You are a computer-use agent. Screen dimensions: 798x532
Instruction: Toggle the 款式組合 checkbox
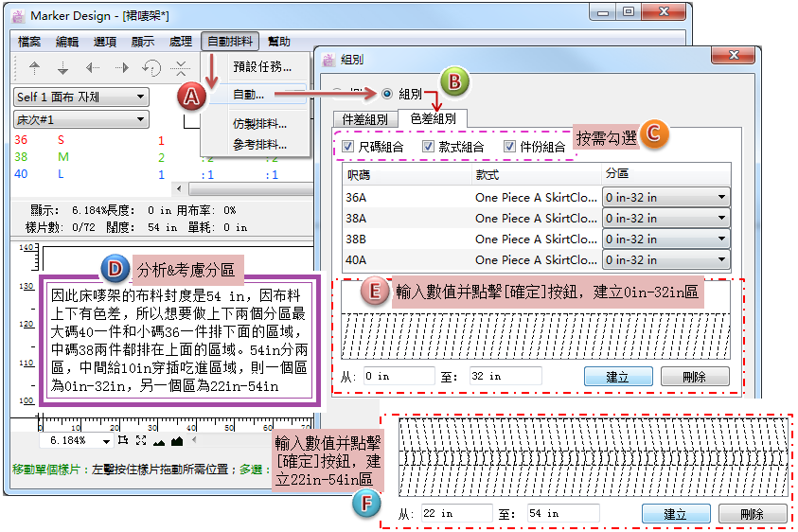(x=429, y=147)
